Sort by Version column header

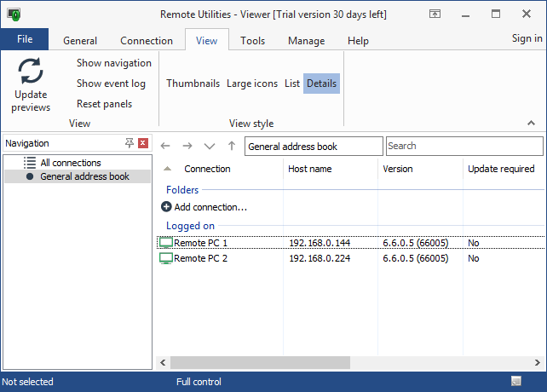(x=398, y=169)
